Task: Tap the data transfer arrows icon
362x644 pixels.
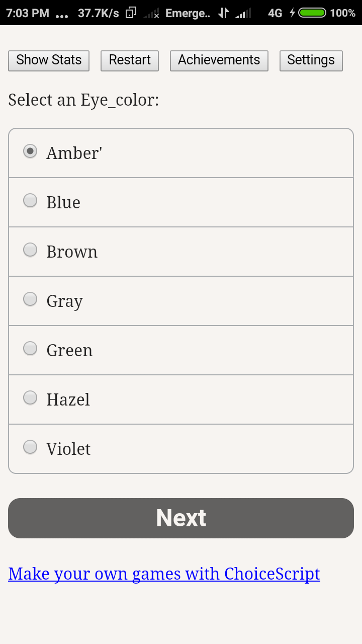Action: 224,13
